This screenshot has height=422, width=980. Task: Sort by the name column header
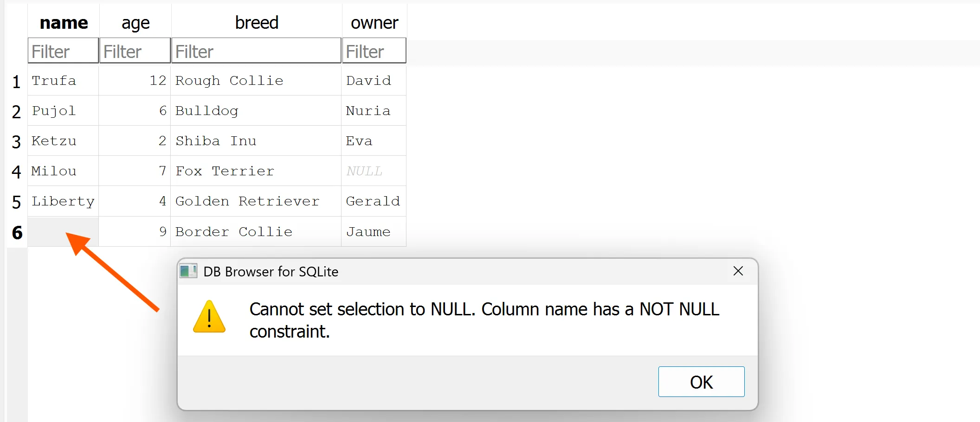click(x=64, y=22)
